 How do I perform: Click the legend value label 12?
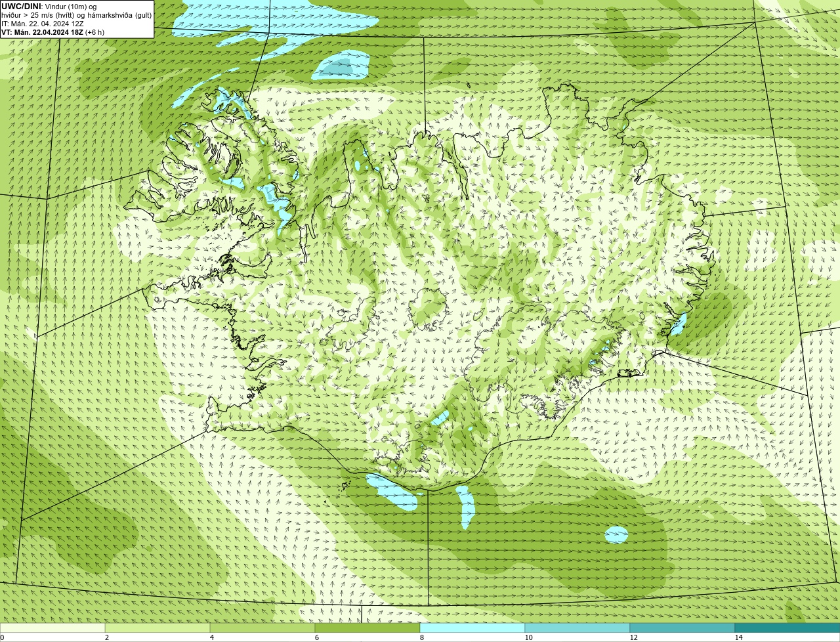(633, 637)
